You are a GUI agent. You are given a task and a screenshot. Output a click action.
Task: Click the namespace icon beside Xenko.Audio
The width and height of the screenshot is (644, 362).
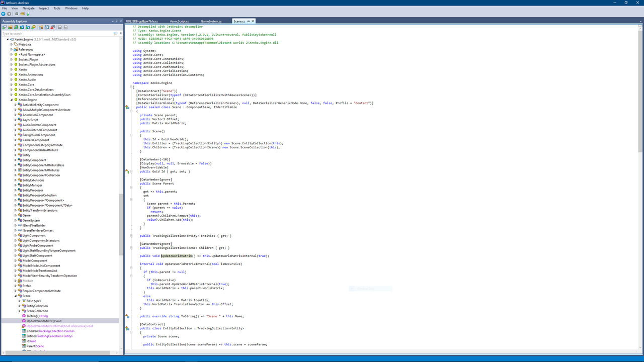tap(16, 79)
